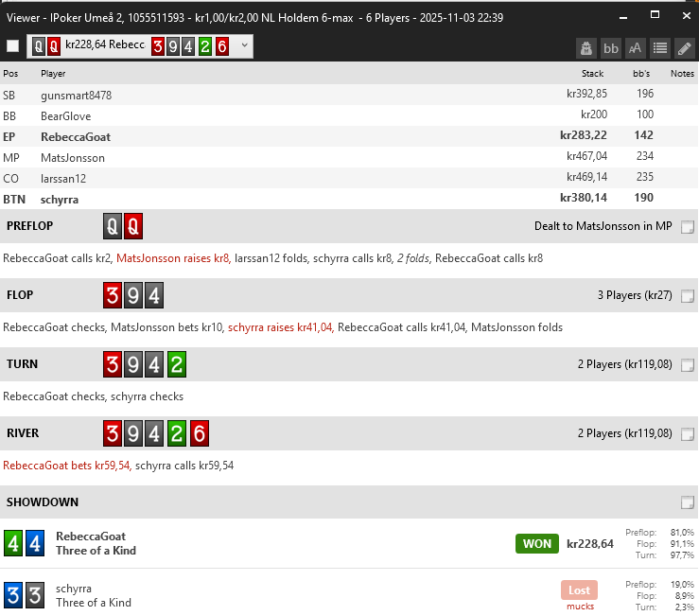Image resolution: width=699 pixels, height=616 pixels.
Task: Click the note icon in RIVER header
Action: coord(688,433)
